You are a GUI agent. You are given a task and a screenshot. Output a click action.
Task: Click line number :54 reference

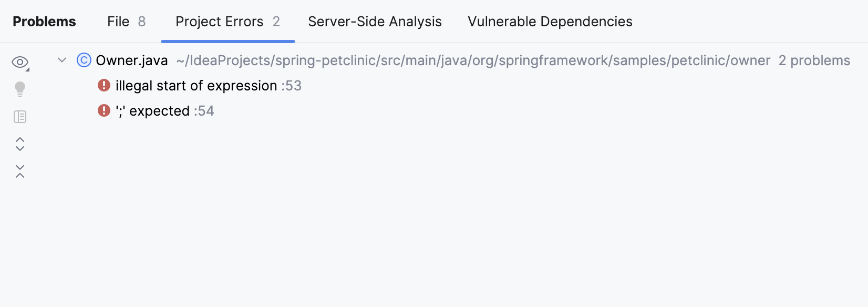click(204, 111)
